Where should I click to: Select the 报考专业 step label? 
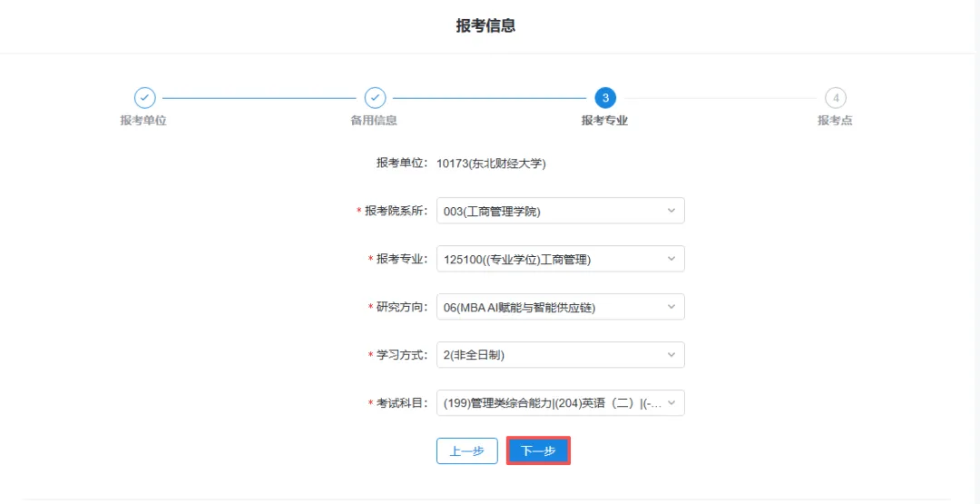(x=605, y=121)
